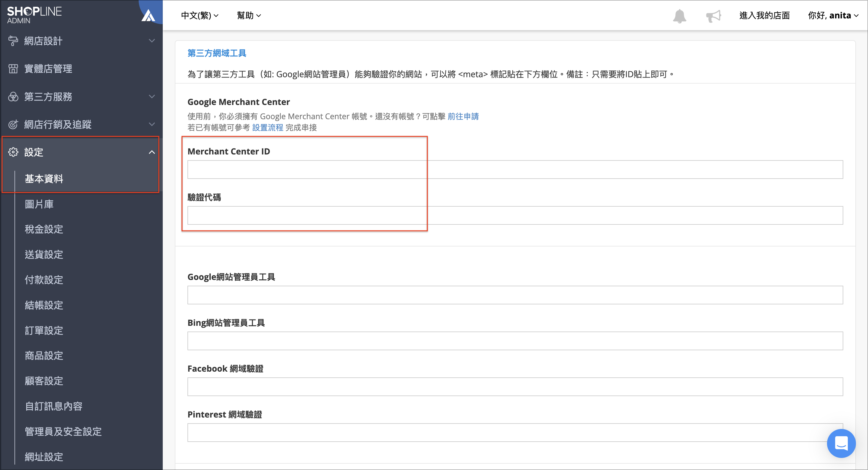868x470 pixels.
Task: Open the 中文(繁) language dropdown
Action: 200,15
